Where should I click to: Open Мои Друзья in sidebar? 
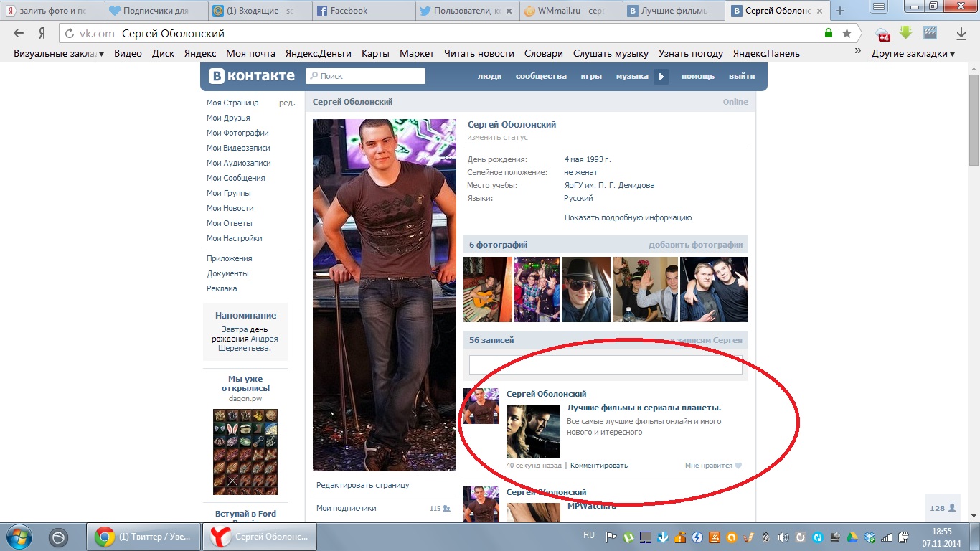click(228, 118)
